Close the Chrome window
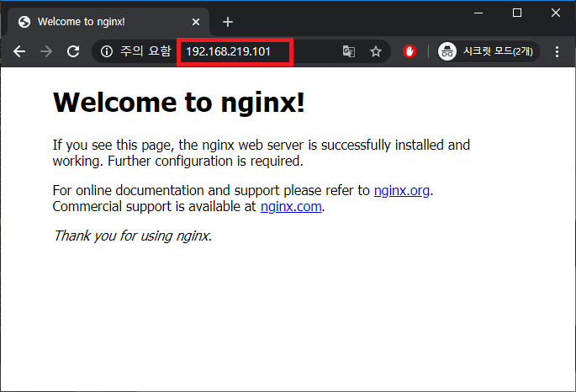The width and height of the screenshot is (576, 392). pyautogui.click(x=556, y=13)
